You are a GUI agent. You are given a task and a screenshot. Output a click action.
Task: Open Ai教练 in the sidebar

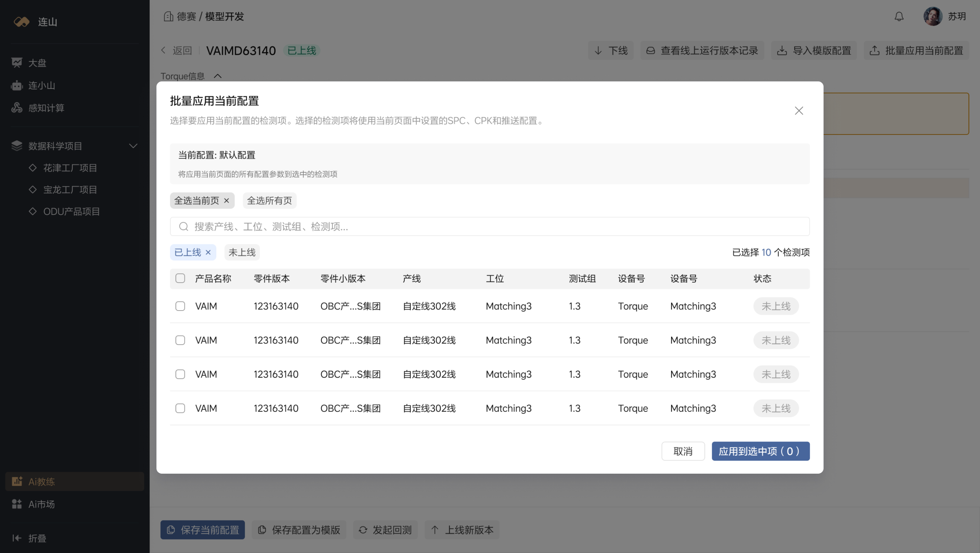(75, 481)
